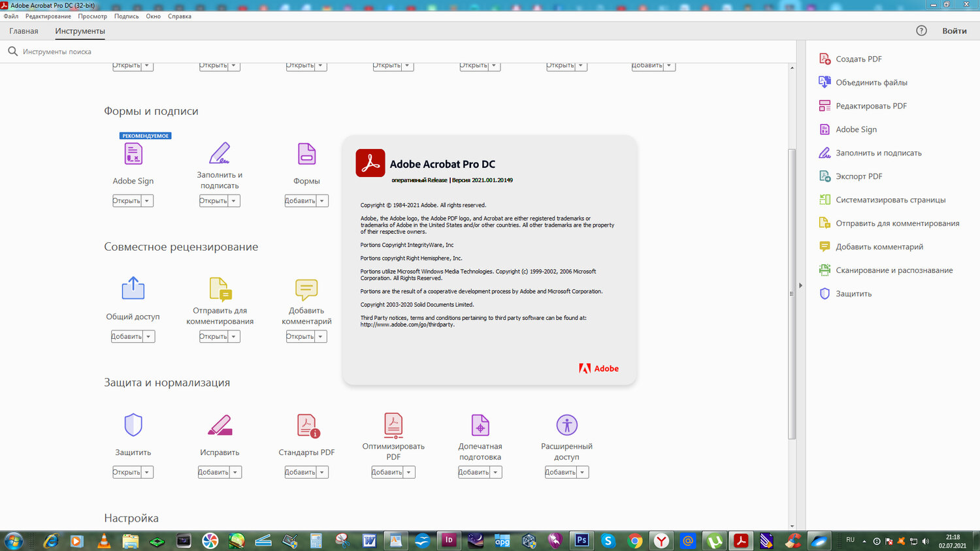
Task: Click the help question mark icon
Action: pos(921,31)
